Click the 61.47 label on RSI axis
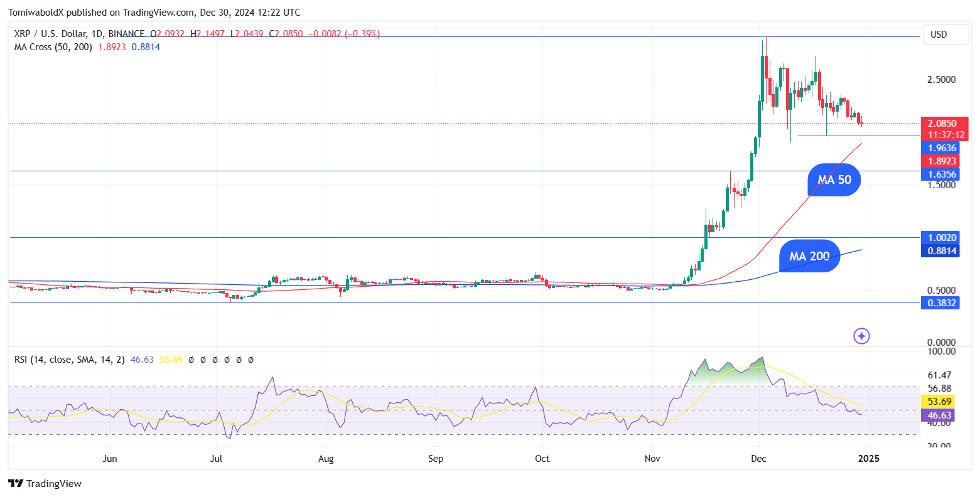This screenshot has width=980, height=497. [939, 375]
